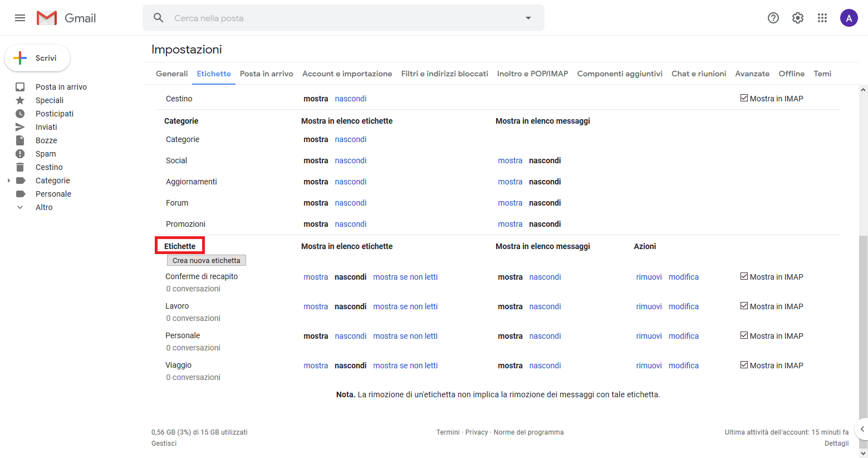Viewport: 868px width, 458px height.
Task: Open Spam folder in sidebar
Action: (46, 154)
